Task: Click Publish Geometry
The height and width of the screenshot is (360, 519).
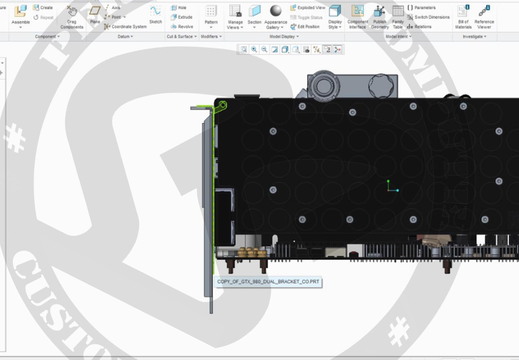Action: (x=380, y=17)
